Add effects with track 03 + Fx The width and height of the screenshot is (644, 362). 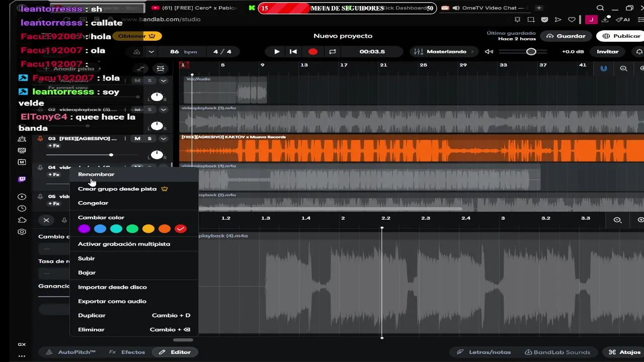click(x=54, y=146)
